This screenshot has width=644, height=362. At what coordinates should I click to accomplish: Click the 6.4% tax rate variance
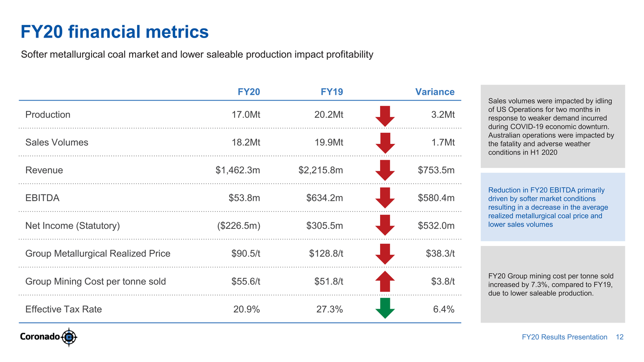(444, 310)
